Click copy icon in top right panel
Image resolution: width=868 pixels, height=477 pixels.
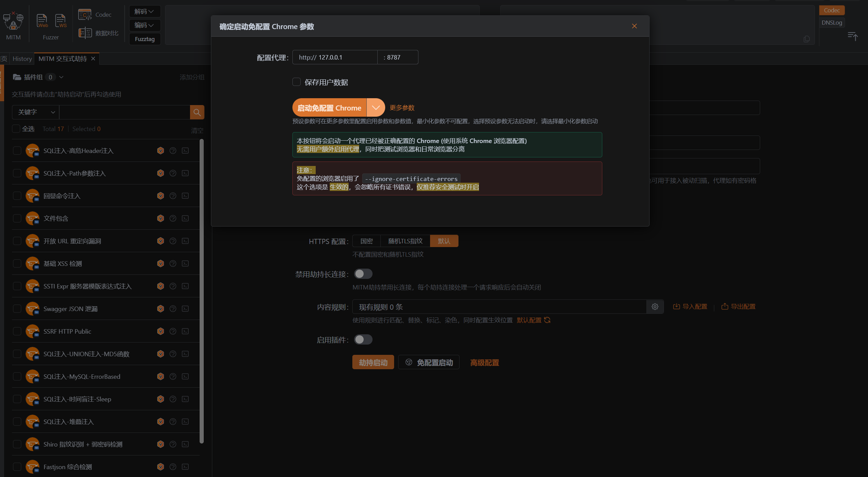(x=807, y=39)
